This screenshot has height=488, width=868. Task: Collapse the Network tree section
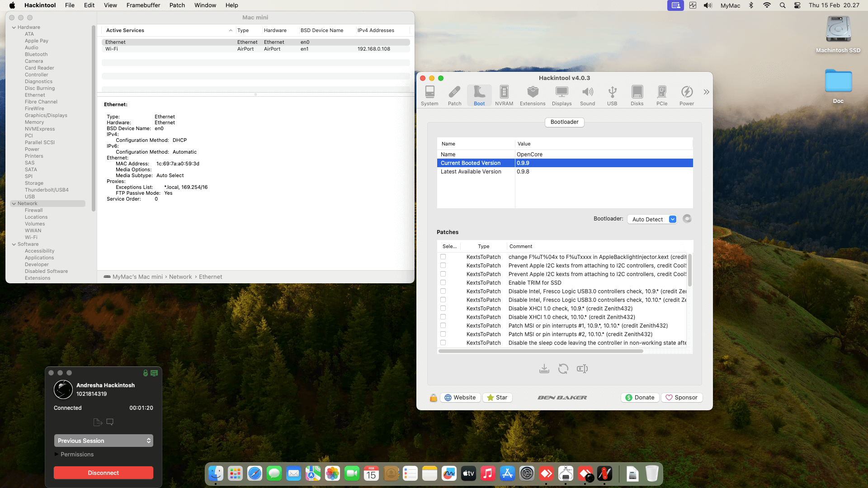[14, 203]
